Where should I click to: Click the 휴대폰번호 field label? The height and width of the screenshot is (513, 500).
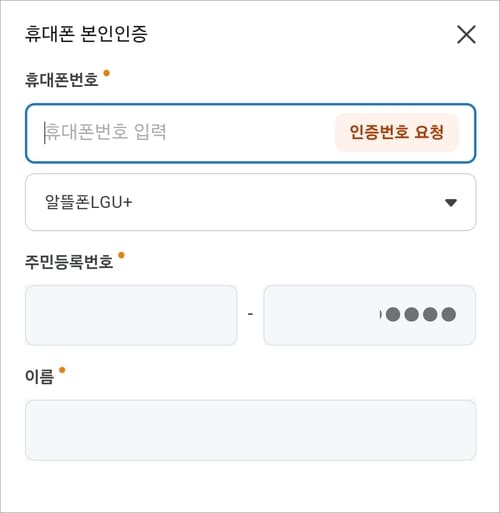pos(62,80)
